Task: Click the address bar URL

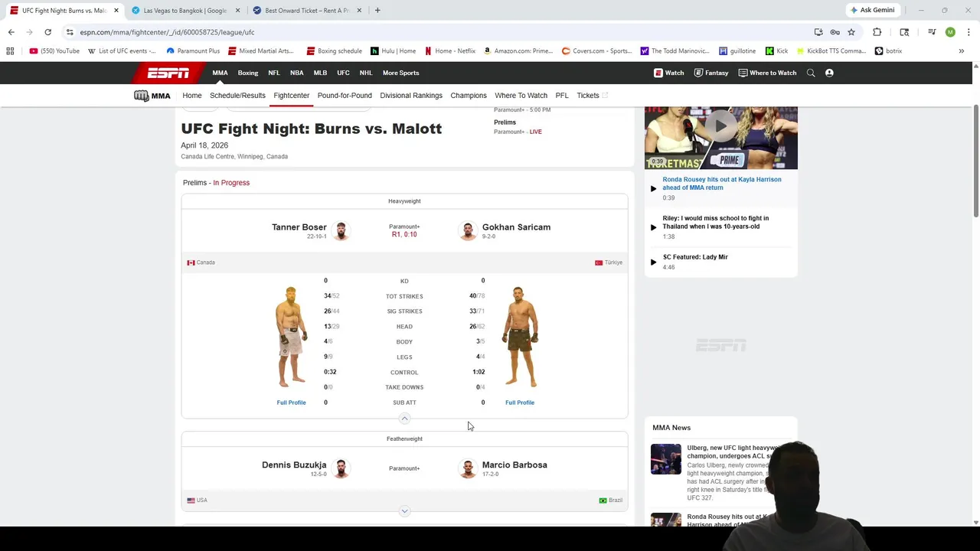Action: tap(167, 32)
